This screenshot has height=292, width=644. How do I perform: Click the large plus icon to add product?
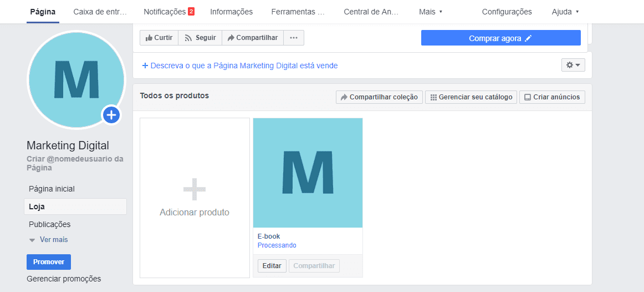[195, 190]
